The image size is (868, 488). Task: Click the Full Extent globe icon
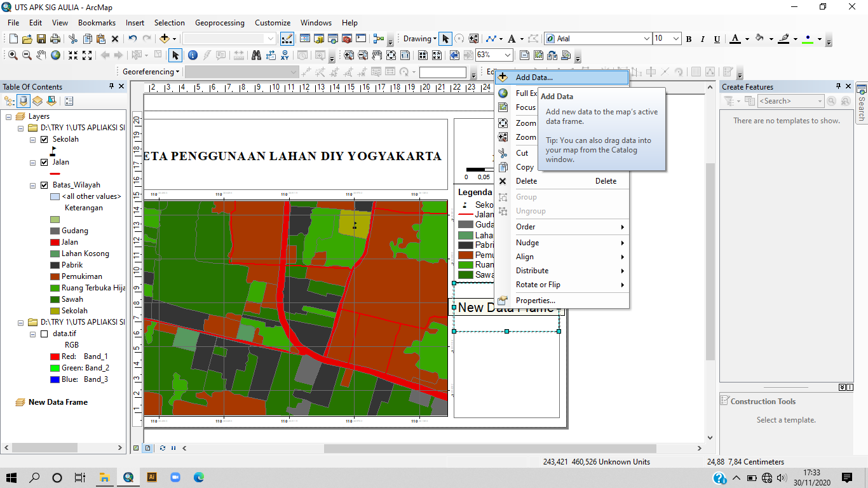point(56,55)
